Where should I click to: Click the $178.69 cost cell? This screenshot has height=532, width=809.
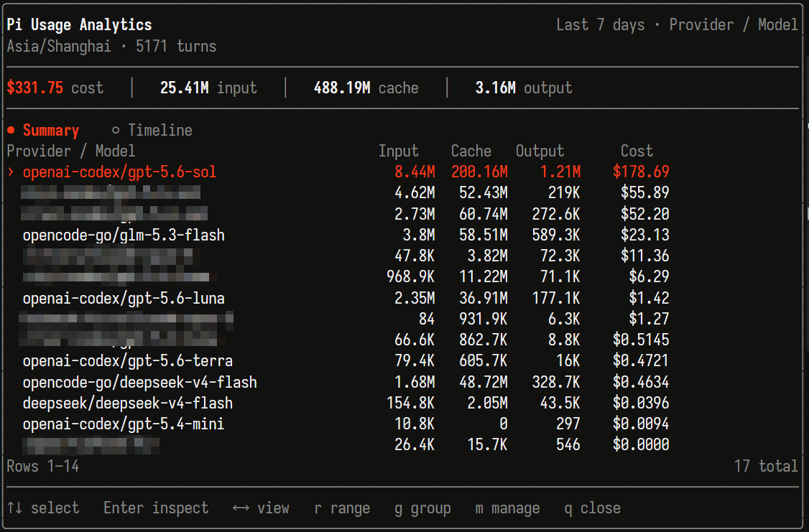(x=641, y=172)
